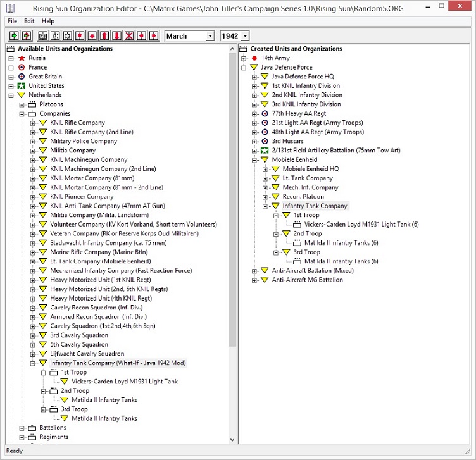Click the red dot icon beside 14th Army
Viewport: 476px width, 460px height.
tap(254, 58)
